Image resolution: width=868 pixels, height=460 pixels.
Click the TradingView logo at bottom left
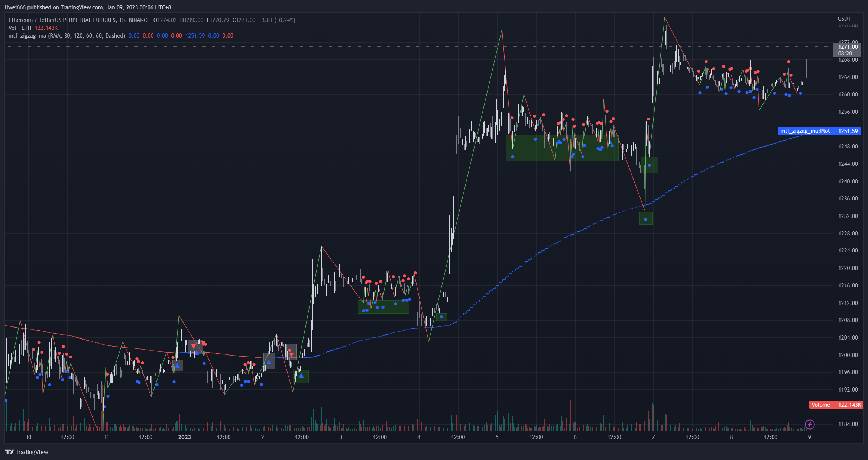coord(26,452)
